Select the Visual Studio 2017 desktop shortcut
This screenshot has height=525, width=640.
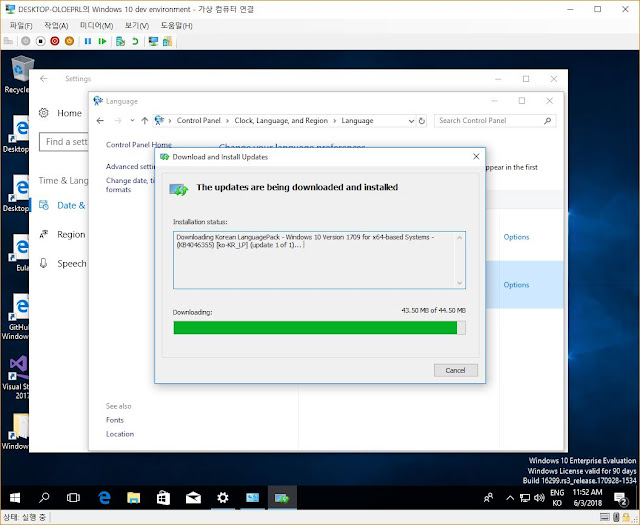click(16, 377)
